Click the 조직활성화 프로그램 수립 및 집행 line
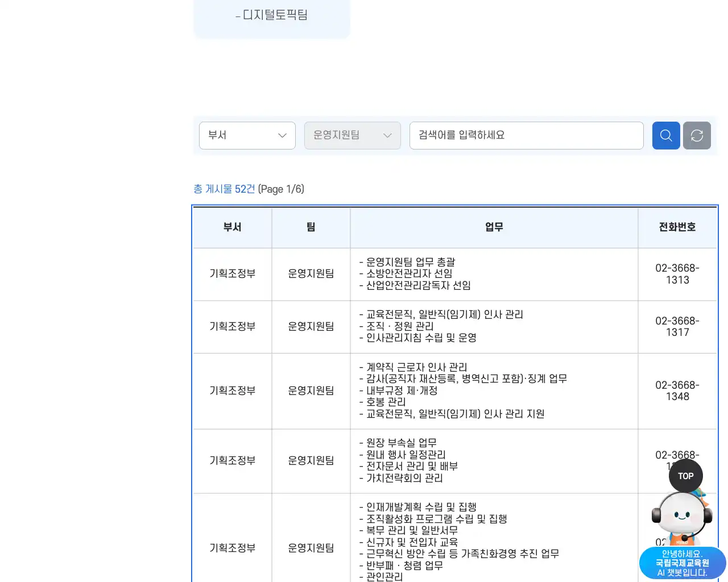Screen dimensions: 728x582 pos(433,519)
